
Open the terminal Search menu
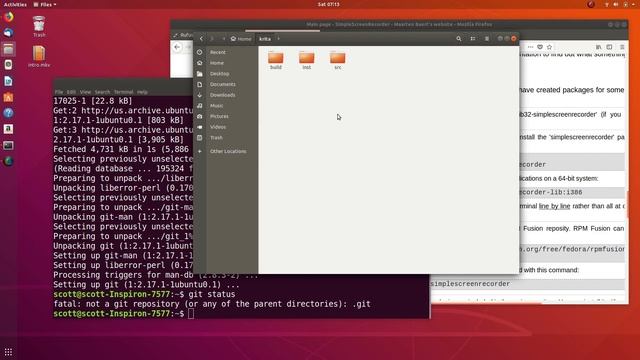click(x=102, y=92)
